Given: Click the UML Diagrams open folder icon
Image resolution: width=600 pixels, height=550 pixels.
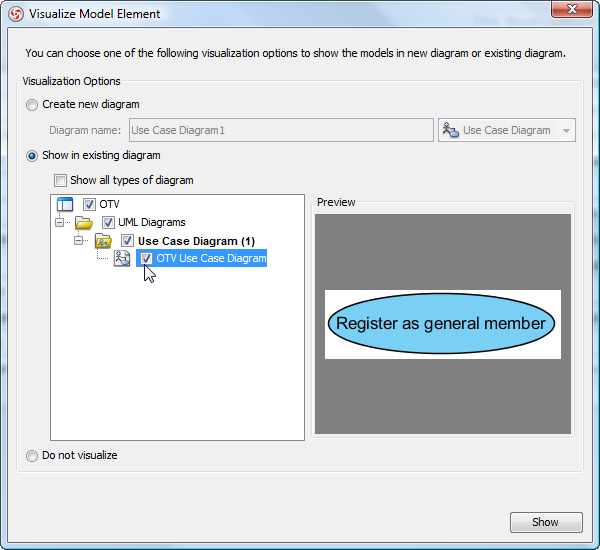Looking at the screenshot, I should click(84, 222).
